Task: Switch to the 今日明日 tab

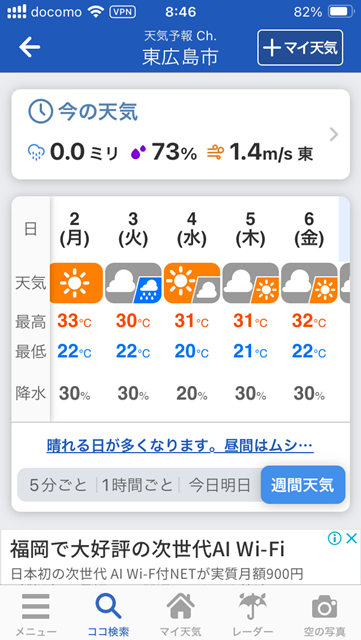Action: click(220, 485)
